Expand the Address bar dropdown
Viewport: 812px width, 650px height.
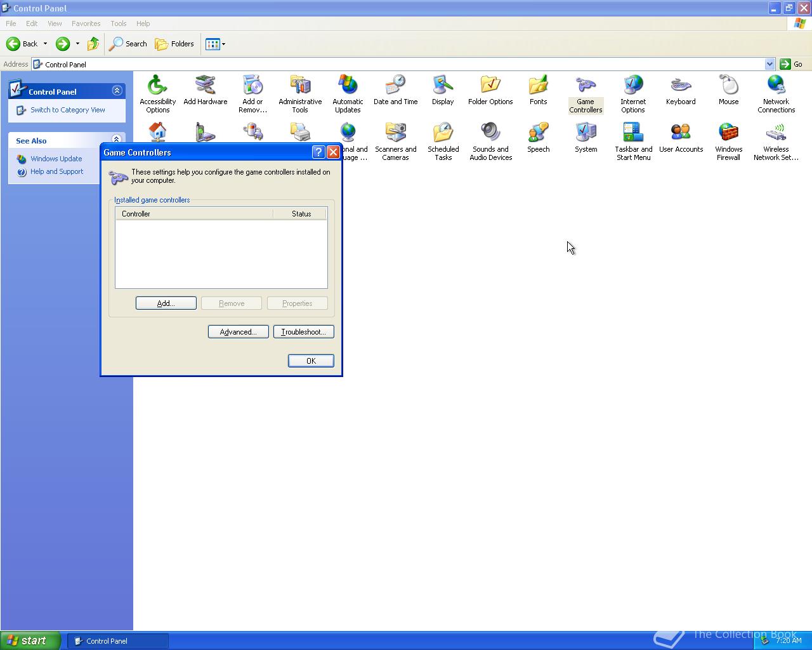(769, 64)
